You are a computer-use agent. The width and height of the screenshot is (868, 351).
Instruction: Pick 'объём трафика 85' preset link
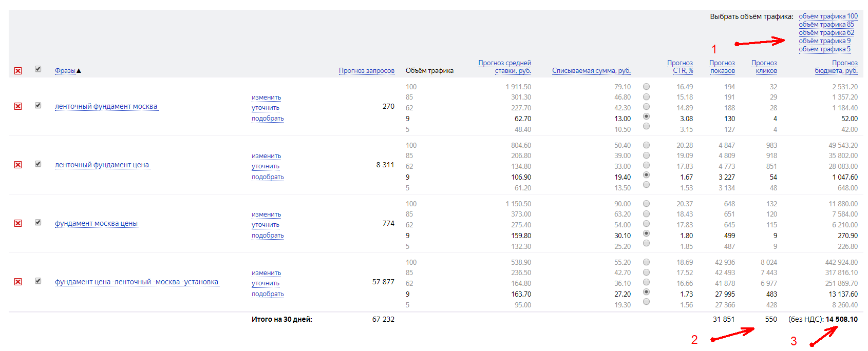pos(826,25)
